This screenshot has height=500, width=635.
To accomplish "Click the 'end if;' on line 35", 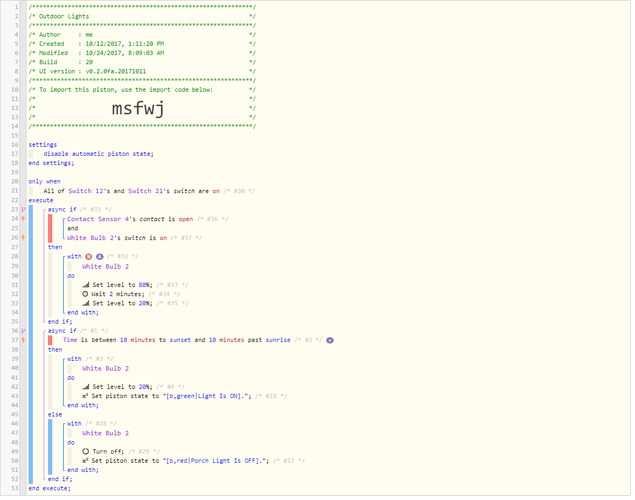I will tap(60, 322).
